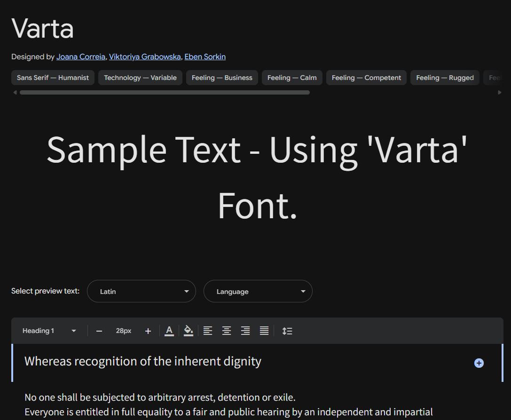The width and height of the screenshot is (511, 420).
Task: Open the Language dropdown
Action: (x=258, y=291)
